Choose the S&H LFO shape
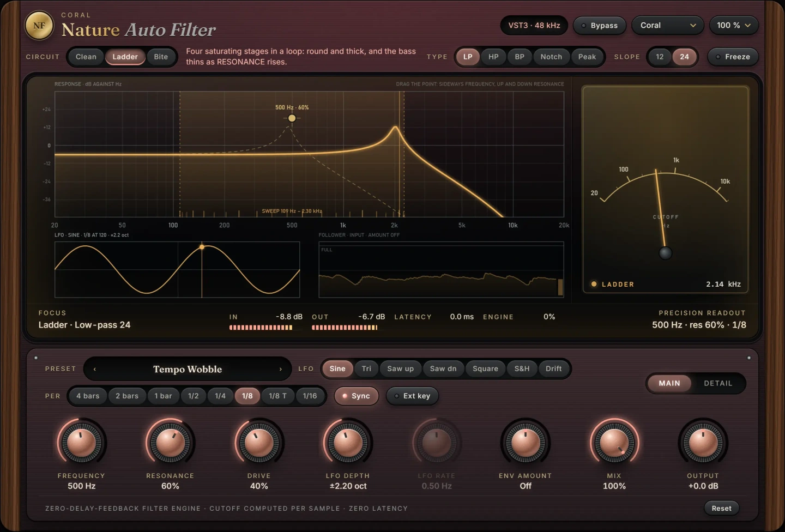 [x=522, y=369]
